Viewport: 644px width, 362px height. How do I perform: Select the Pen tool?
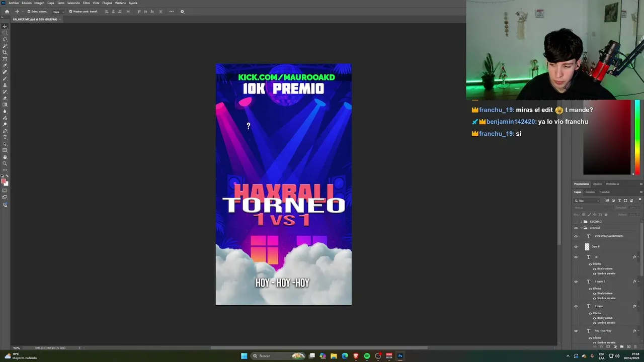(x=5, y=131)
